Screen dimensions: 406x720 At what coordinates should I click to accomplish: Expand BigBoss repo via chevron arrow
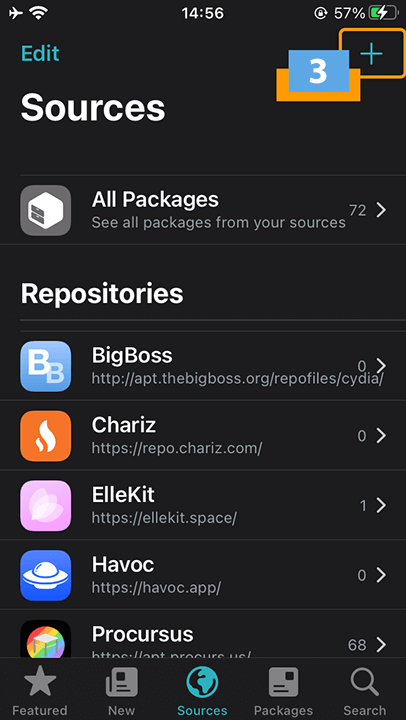381,366
